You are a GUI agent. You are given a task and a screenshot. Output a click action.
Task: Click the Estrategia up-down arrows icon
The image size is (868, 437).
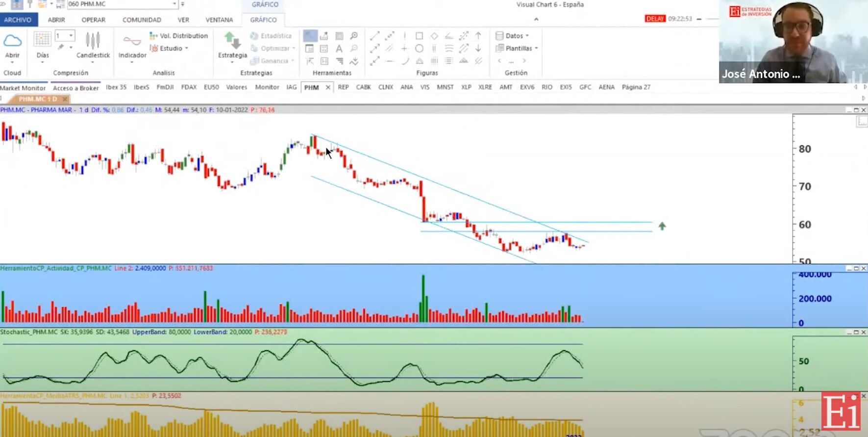coord(232,40)
